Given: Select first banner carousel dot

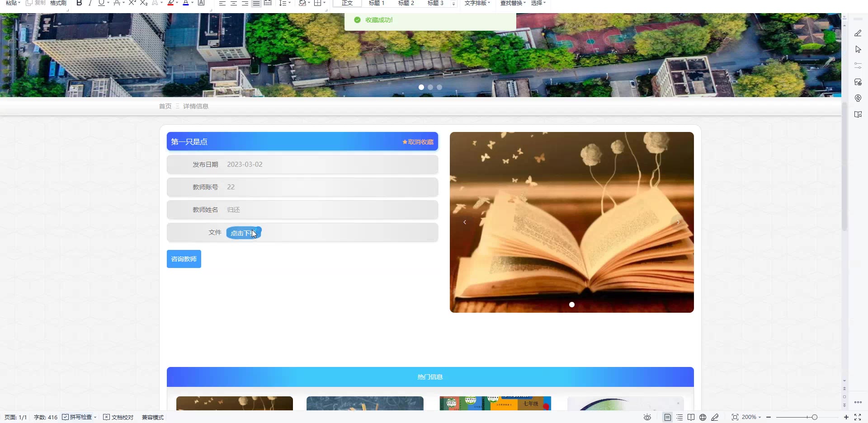Looking at the screenshot, I should coord(421,87).
